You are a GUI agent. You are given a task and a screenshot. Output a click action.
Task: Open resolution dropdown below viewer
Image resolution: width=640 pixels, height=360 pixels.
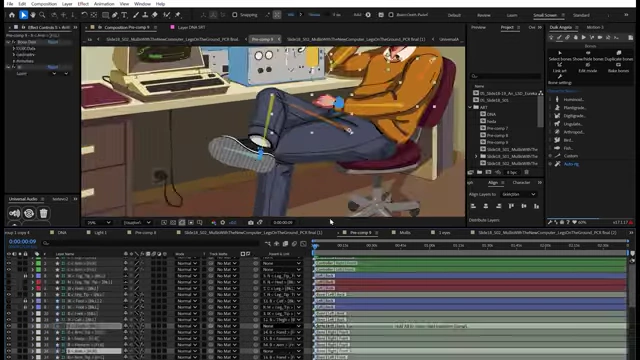coord(137,222)
